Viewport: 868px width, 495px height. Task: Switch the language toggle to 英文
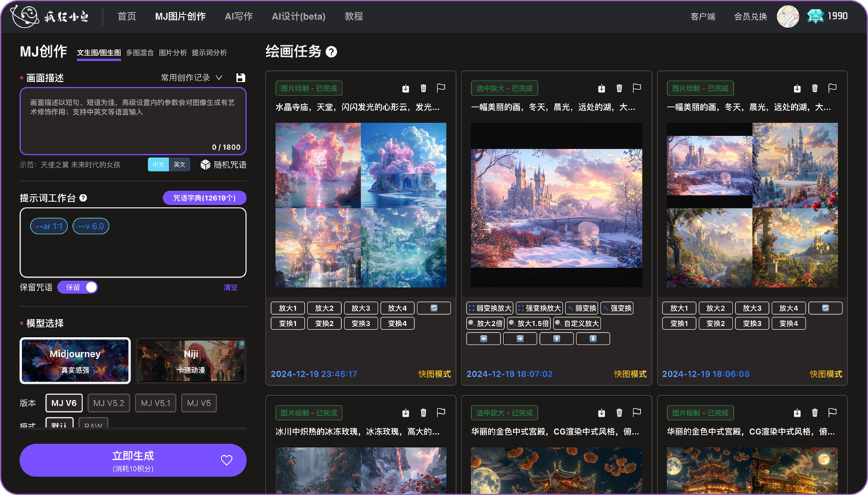pos(180,165)
